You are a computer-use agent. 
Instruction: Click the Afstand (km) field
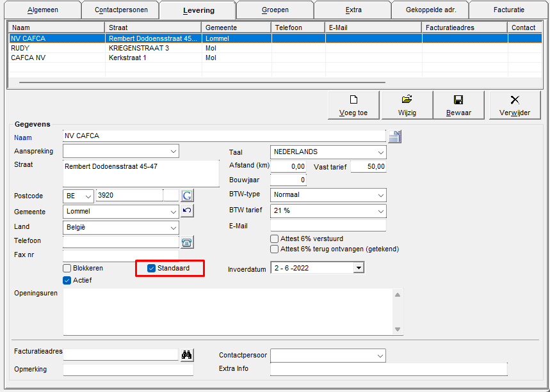tap(288, 167)
